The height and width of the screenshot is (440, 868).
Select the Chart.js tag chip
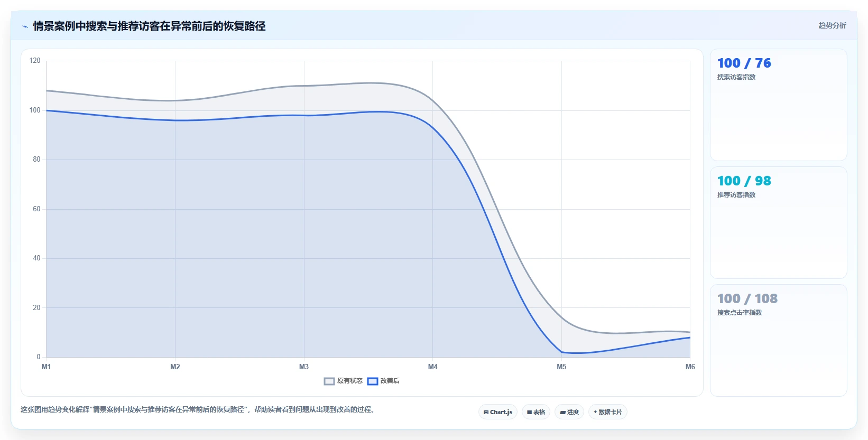(x=498, y=412)
